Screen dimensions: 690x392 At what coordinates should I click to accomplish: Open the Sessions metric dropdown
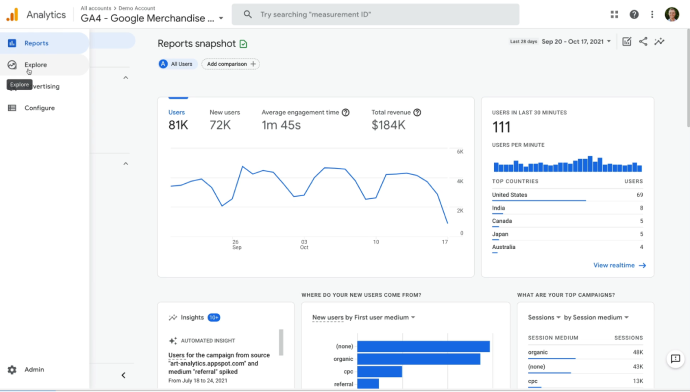pos(544,317)
